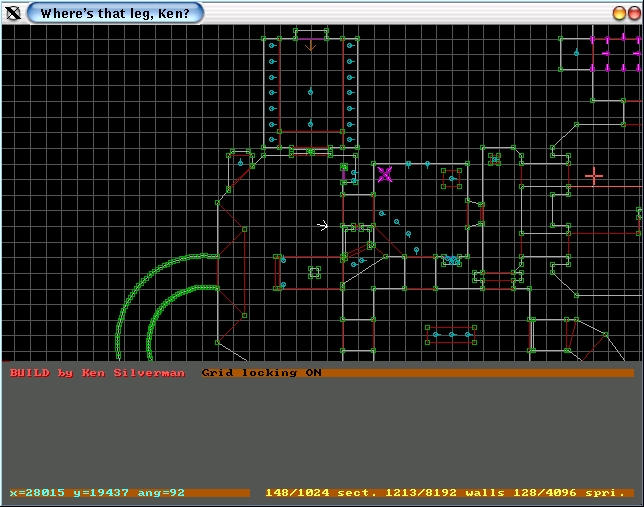Select the middle cyan sprite in the bottom small rectangle
This screenshot has height=507, width=644.
(x=451, y=334)
